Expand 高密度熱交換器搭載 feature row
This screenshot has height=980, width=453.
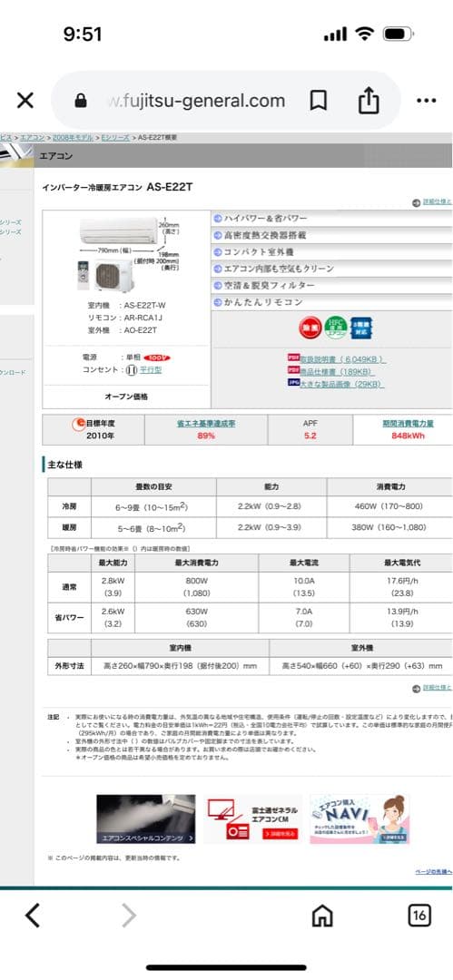(331, 236)
